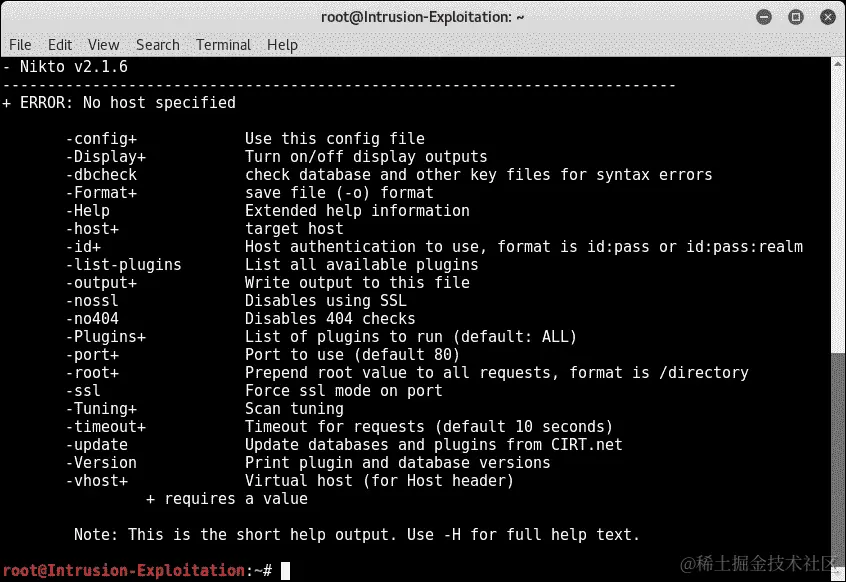The height and width of the screenshot is (582, 846).
Task: Click the terminal scrollbar thumb
Action: (838, 211)
